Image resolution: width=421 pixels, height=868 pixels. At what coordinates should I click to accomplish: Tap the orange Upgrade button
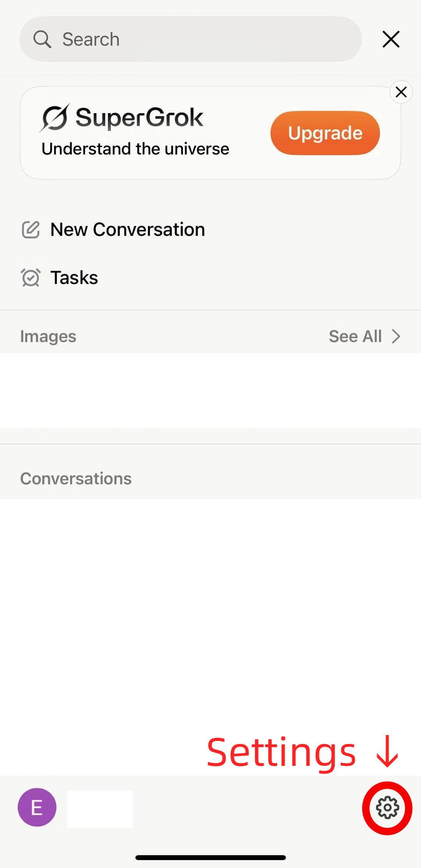point(325,133)
